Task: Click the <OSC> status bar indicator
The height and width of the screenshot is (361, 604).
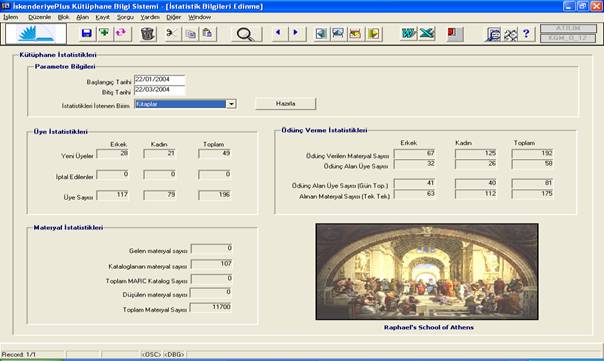Action: [x=151, y=354]
